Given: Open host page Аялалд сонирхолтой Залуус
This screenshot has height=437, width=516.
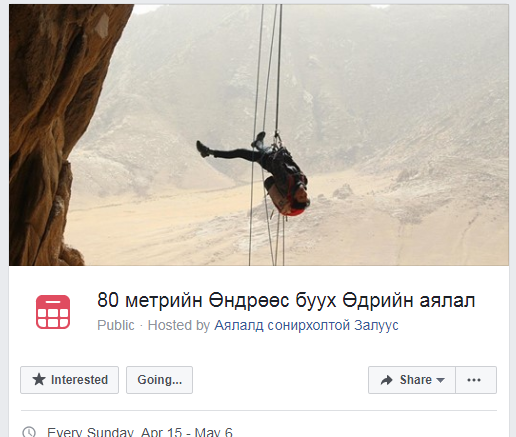Looking at the screenshot, I should pyautogui.click(x=306, y=325).
